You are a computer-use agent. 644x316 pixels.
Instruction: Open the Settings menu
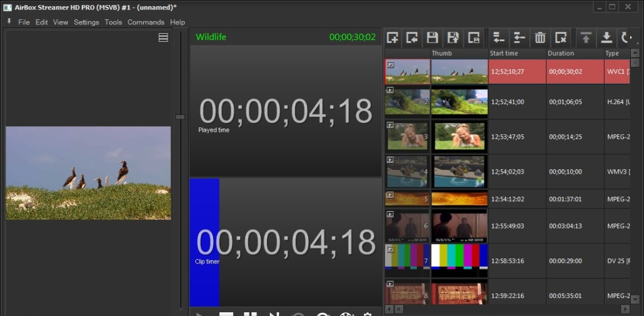[x=86, y=22]
